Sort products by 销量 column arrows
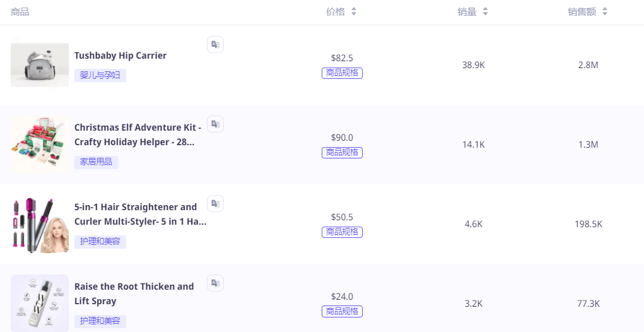 (485, 12)
